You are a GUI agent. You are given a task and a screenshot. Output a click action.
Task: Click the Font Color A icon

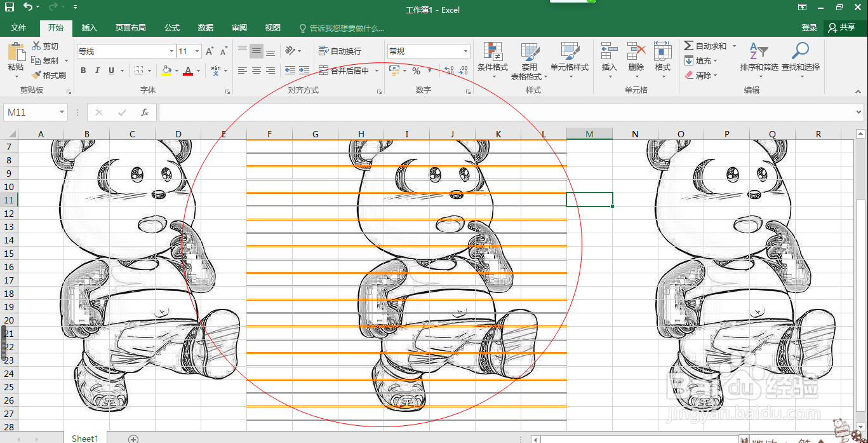pos(187,71)
